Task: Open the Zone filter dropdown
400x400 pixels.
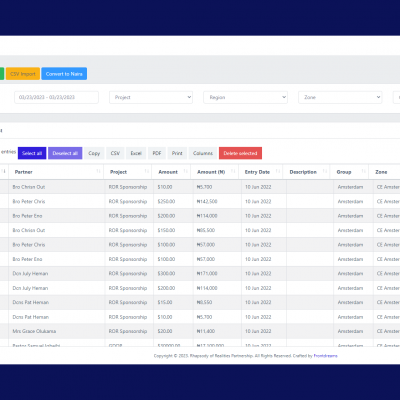Action: [x=340, y=97]
